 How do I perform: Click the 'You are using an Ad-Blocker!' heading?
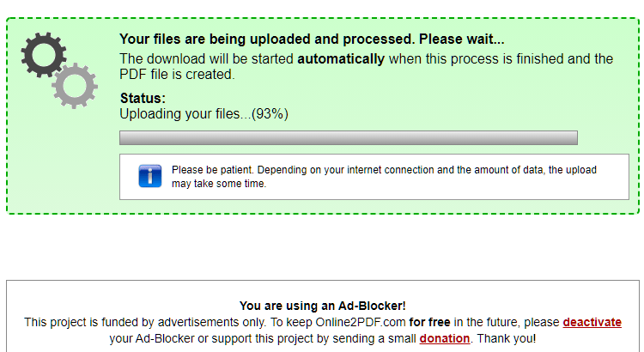(x=322, y=306)
